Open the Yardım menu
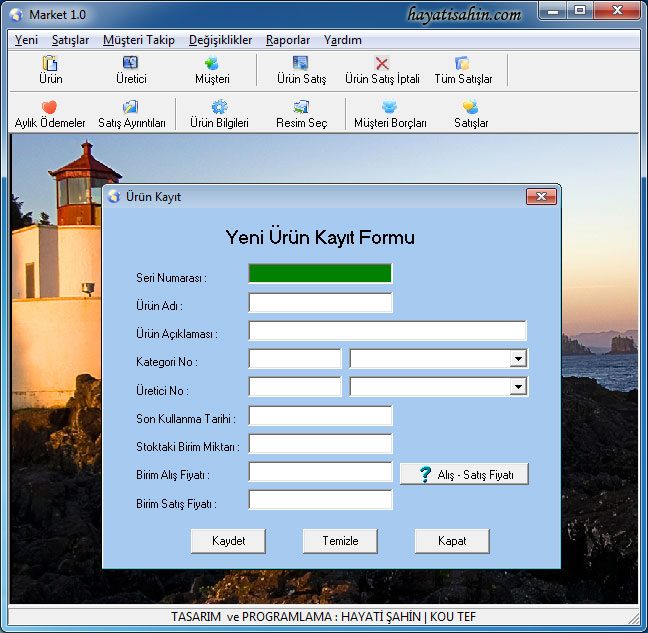The image size is (648, 633). pyautogui.click(x=343, y=40)
